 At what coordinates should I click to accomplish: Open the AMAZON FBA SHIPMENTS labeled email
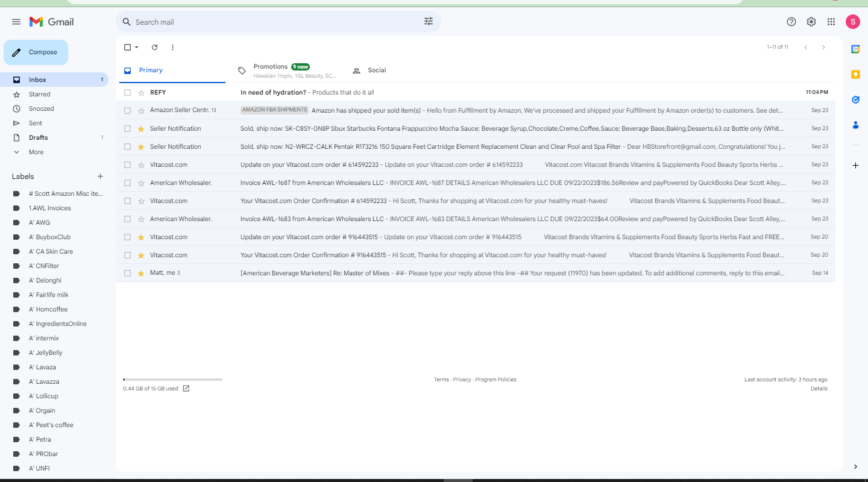point(476,110)
